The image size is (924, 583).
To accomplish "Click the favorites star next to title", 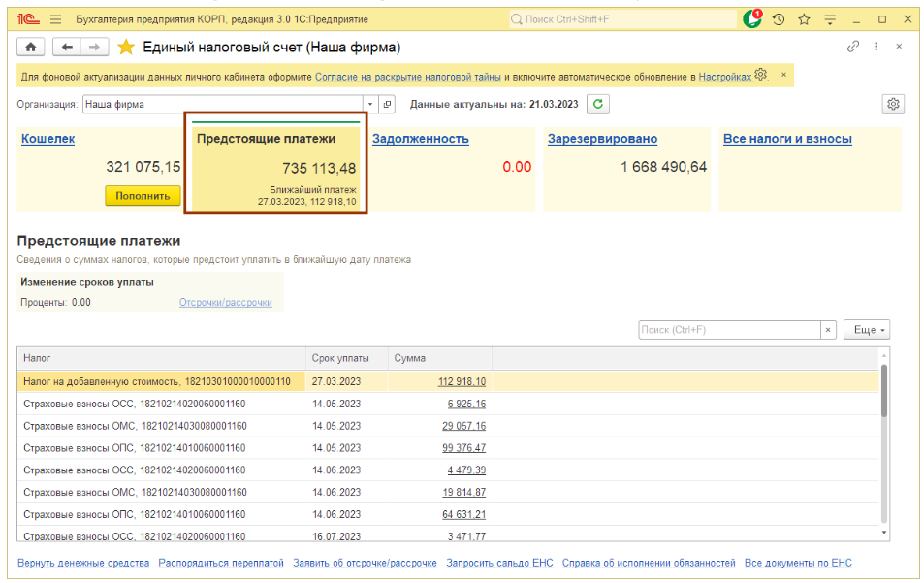I will point(126,47).
